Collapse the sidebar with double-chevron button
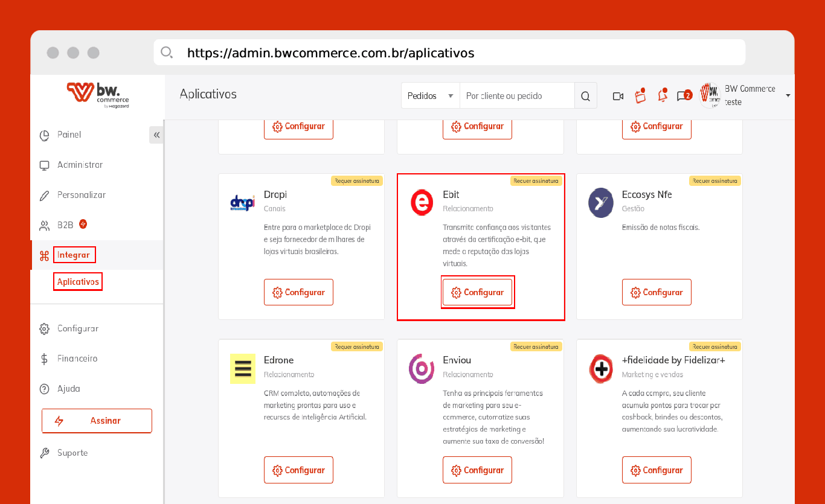The image size is (825, 504). (156, 135)
